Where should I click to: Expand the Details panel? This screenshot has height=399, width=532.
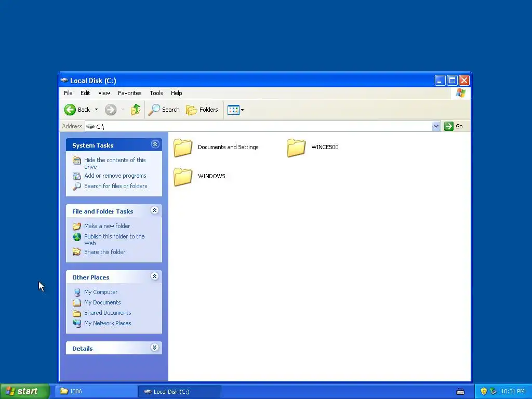155,348
